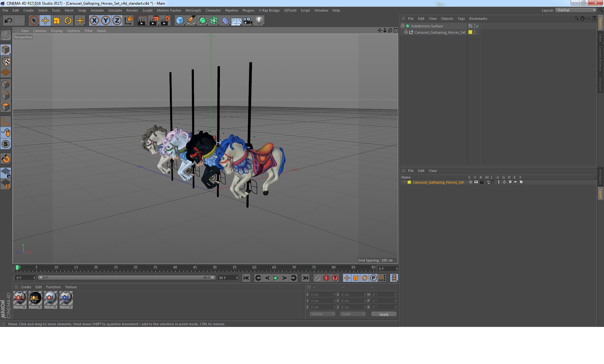Viewport: 604px width, 364px height.
Task: Open the Layout Startup dropdown
Action: (576, 10)
